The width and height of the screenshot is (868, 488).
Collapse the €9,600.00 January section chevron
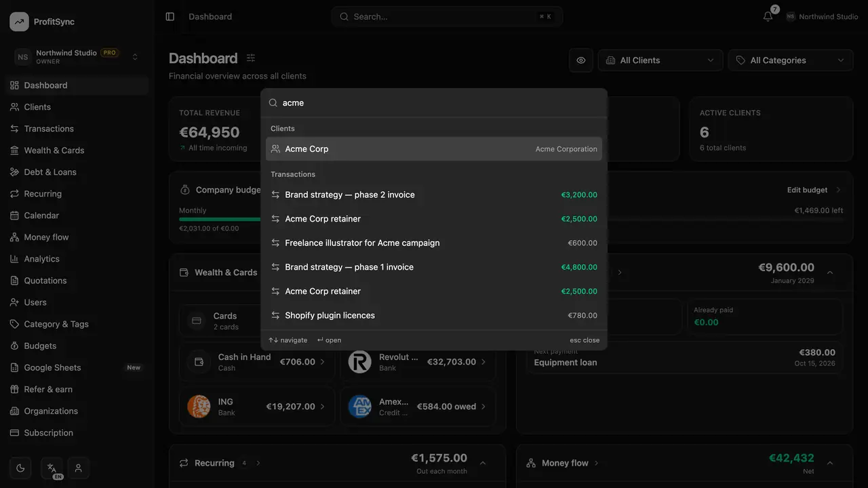coord(830,272)
